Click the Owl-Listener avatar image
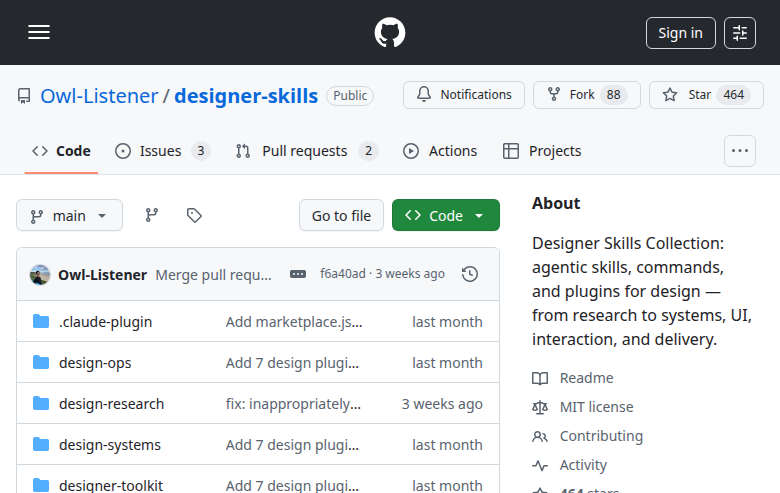The image size is (780, 493). 40,275
